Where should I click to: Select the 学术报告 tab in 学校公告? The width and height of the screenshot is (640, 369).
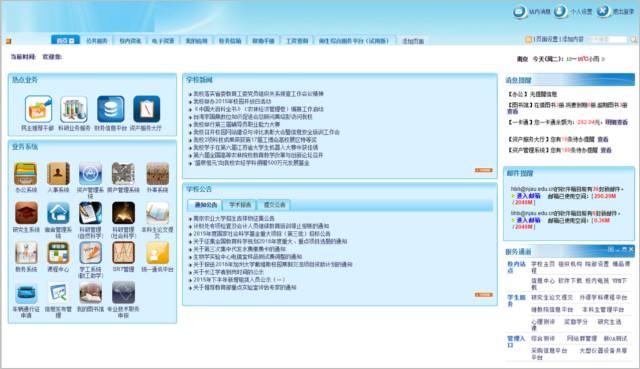pyautogui.click(x=240, y=205)
